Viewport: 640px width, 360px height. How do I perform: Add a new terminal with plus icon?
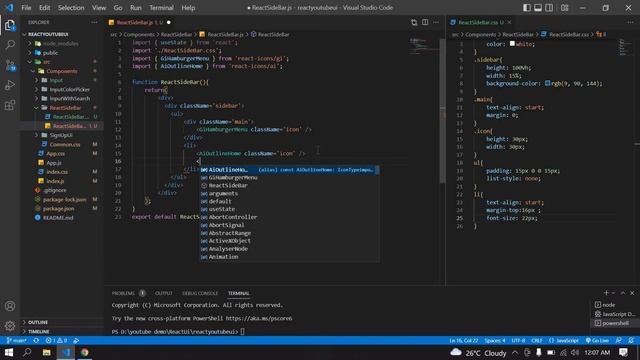click(x=606, y=293)
